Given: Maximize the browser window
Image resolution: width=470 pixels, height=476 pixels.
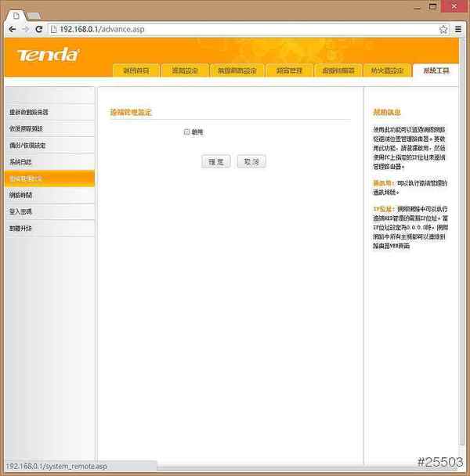Looking at the screenshot, I should (433, 7).
